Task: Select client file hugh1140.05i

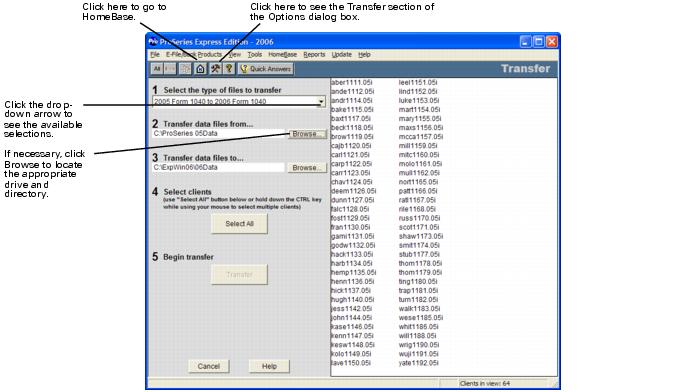Action: point(353,299)
